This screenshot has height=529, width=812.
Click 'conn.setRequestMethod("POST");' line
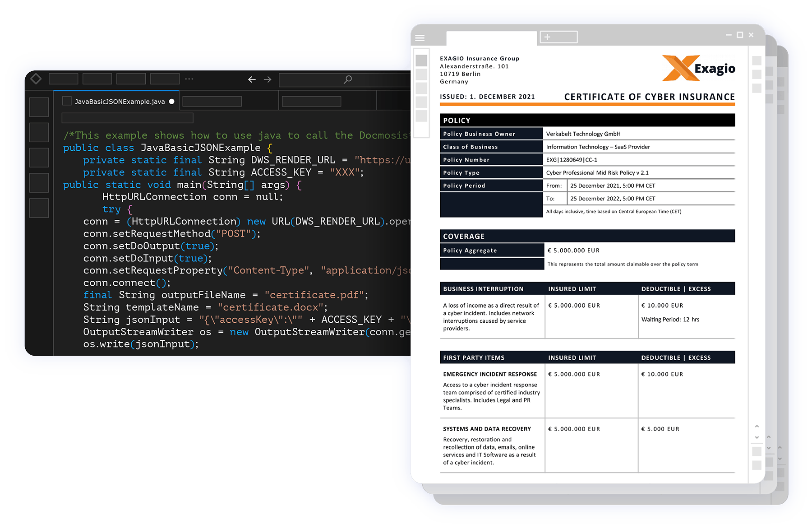click(x=172, y=233)
